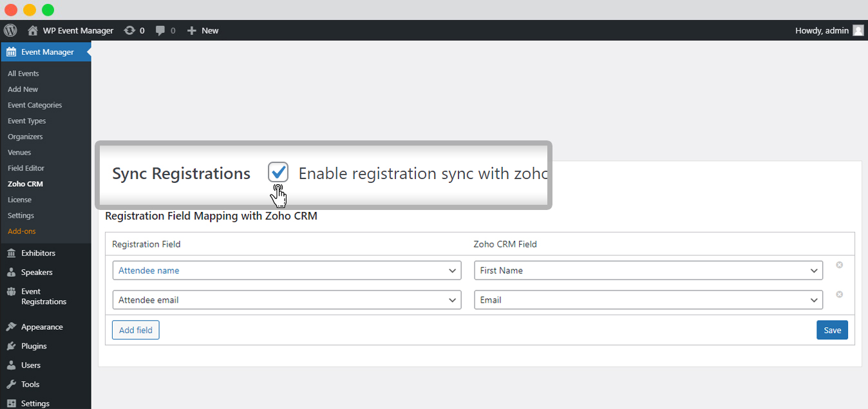Click the Appearance paintbrush icon
The width and height of the screenshot is (868, 409).
coord(12,327)
